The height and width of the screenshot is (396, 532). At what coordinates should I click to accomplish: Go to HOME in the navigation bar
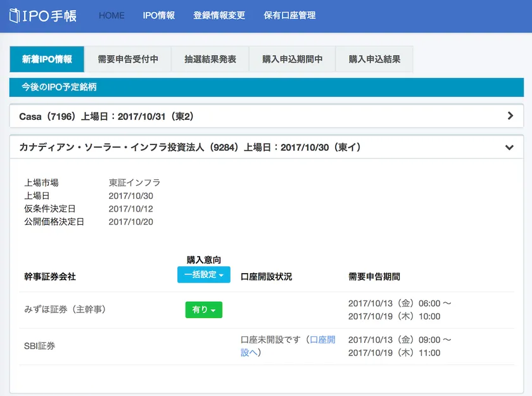coord(111,15)
